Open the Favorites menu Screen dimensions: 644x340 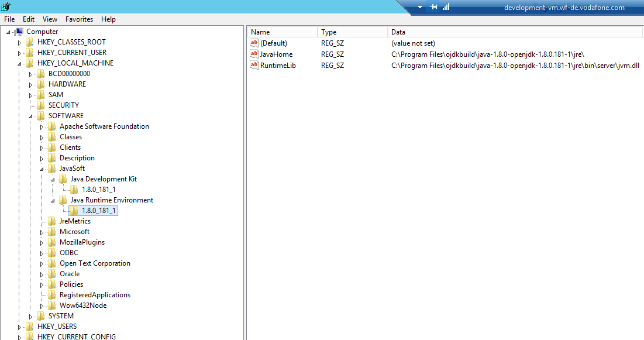80,19
